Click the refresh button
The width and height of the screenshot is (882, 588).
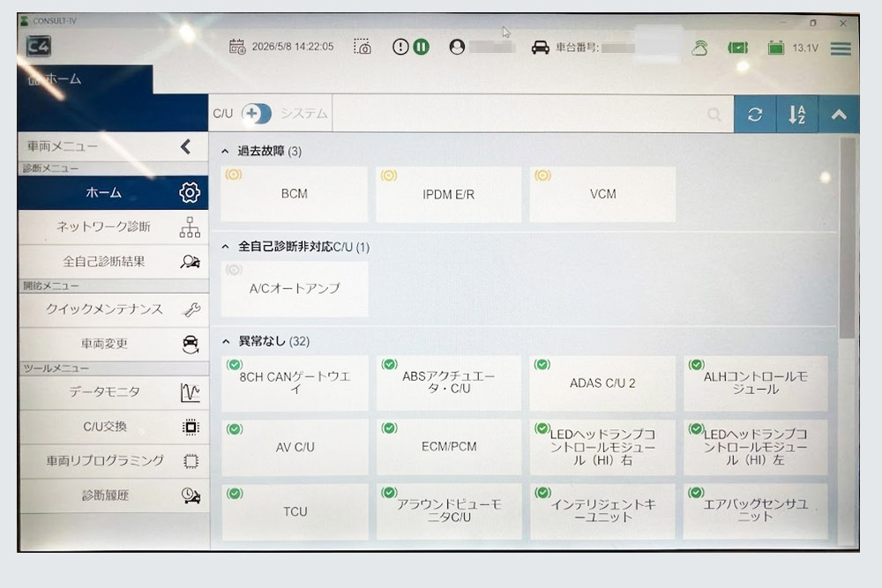coord(755,114)
